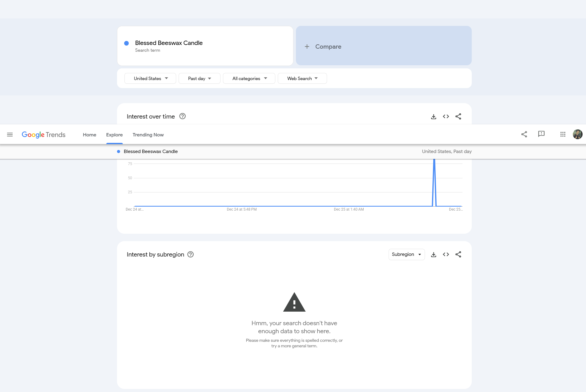Go to the Home tab
This screenshot has width=586, height=392.
pyautogui.click(x=90, y=135)
